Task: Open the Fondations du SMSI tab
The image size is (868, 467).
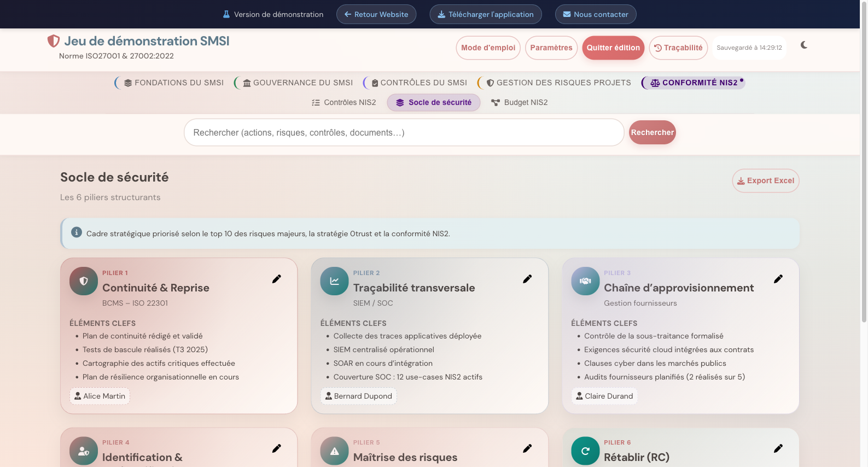Action: (x=173, y=83)
